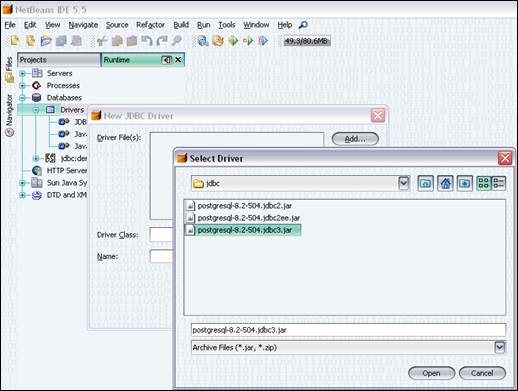The height and width of the screenshot is (391, 518).
Task: Click the Open button
Action: click(x=431, y=373)
